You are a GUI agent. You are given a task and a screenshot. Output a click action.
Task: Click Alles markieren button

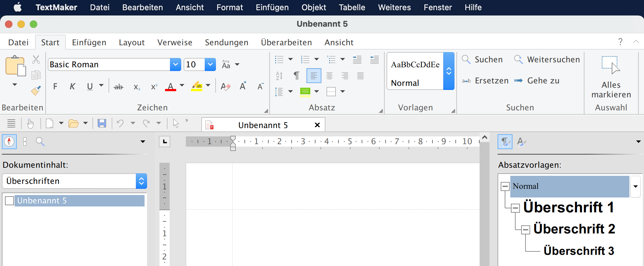(611, 77)
